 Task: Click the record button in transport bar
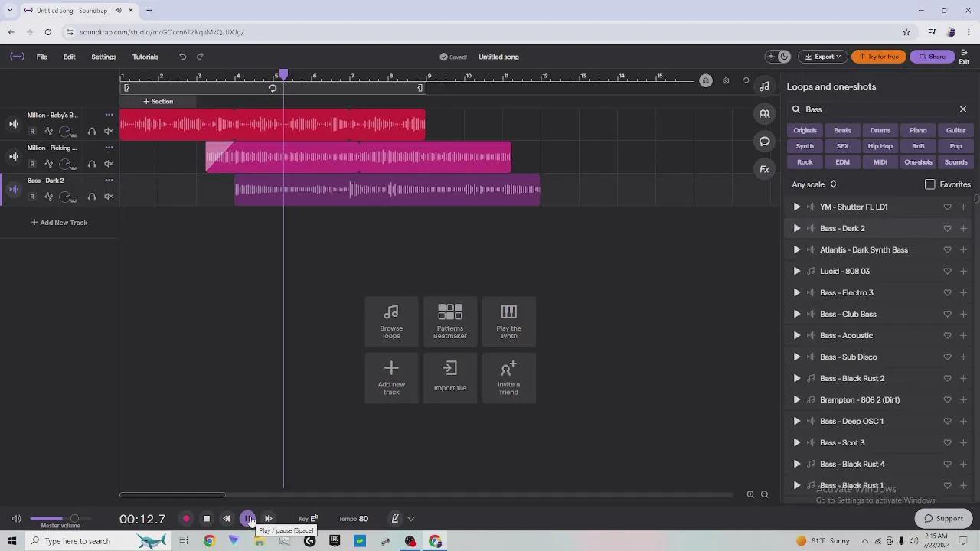tap(186, 519)
